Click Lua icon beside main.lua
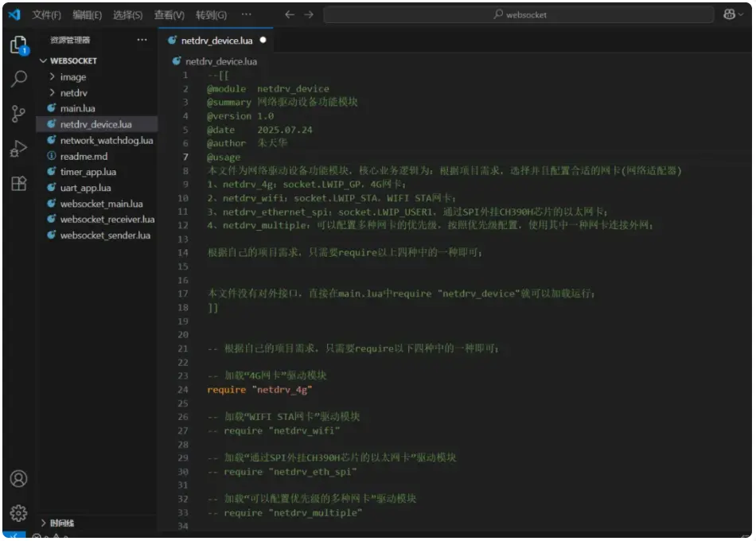Image resolution: width=756 pixels, height=541 pixels. [52, 108]
